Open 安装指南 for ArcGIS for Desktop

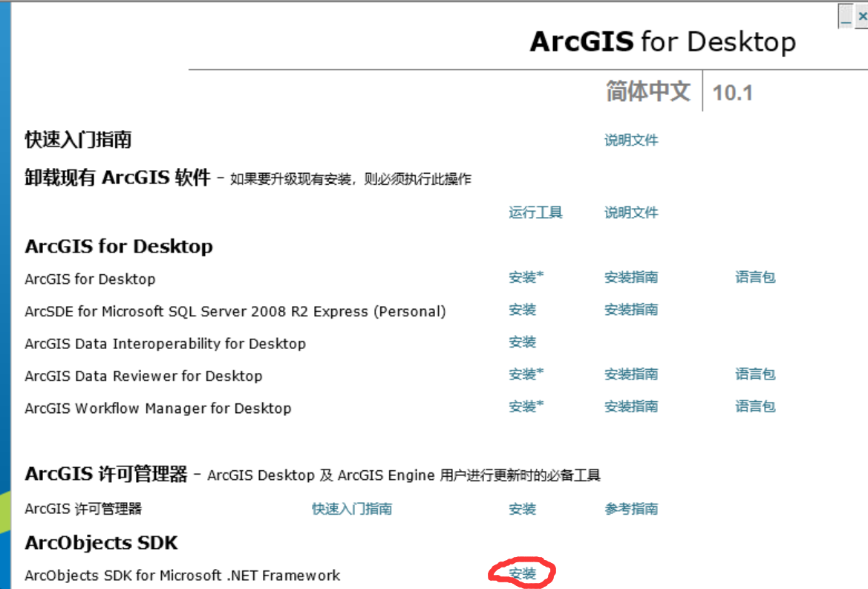[631, 277]
